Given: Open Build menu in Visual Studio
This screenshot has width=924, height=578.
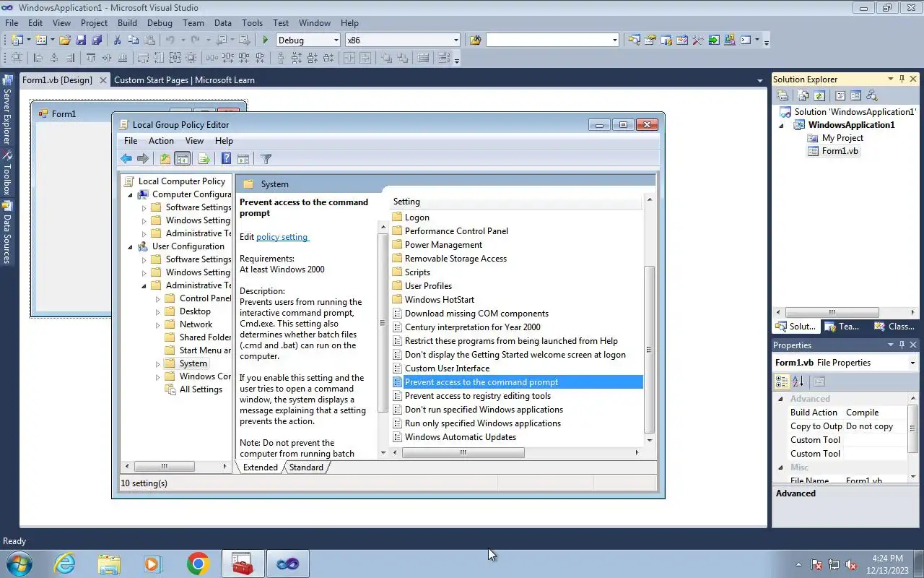Looking at the screenshot, I should click(127, 23).
